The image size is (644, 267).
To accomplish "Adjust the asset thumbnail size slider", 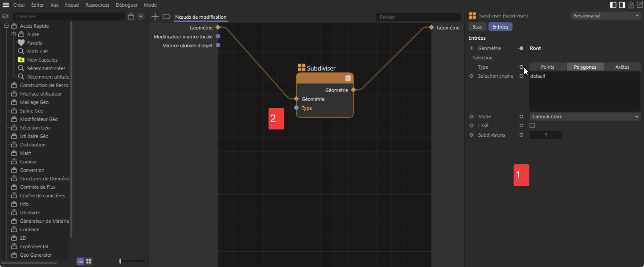I will (x=121, y=261).
